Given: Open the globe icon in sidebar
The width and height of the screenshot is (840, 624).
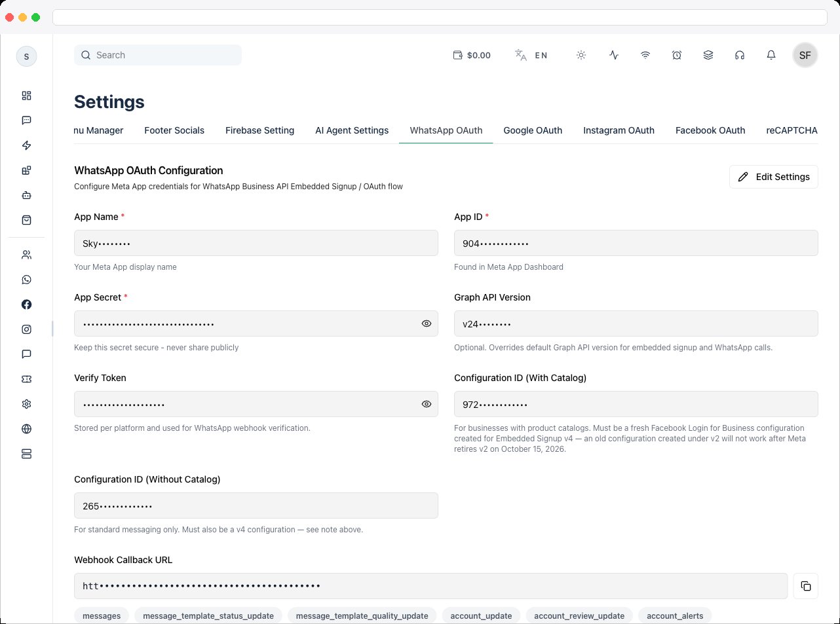Looking at the screenshot, I should click(x=26, y=429).
